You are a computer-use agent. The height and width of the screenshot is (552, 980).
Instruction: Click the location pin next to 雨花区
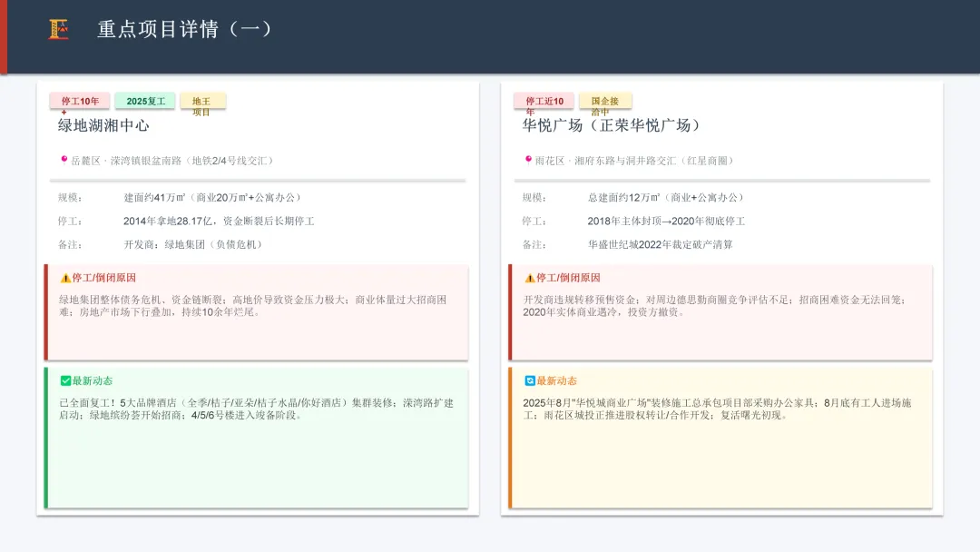(528, 160)
